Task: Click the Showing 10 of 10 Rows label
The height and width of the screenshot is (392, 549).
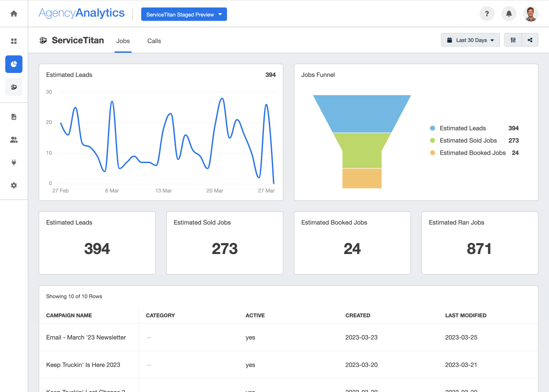Action: tap(74, 296)
